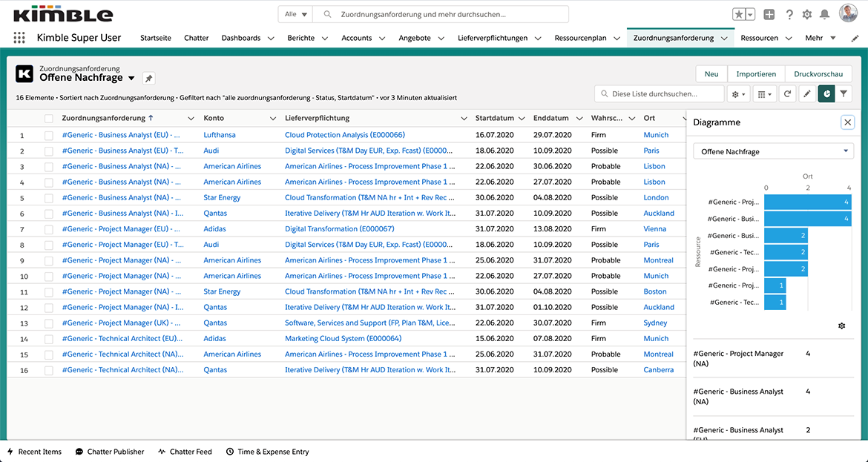Tick the checkbox for row 13 Sydney
Screen dimensions: 868x462
[x=49, y=323]
